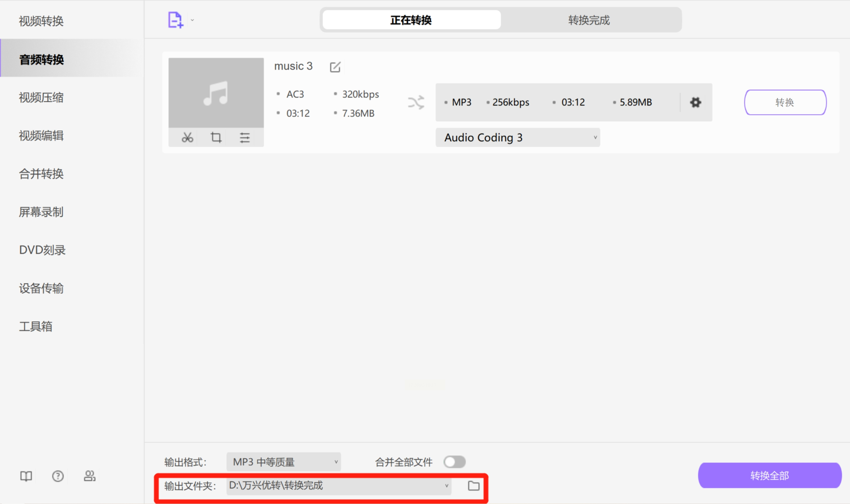Click the 转换全部 button
Viewport: 850px width, 504px height.
click(x=769, y=475)
